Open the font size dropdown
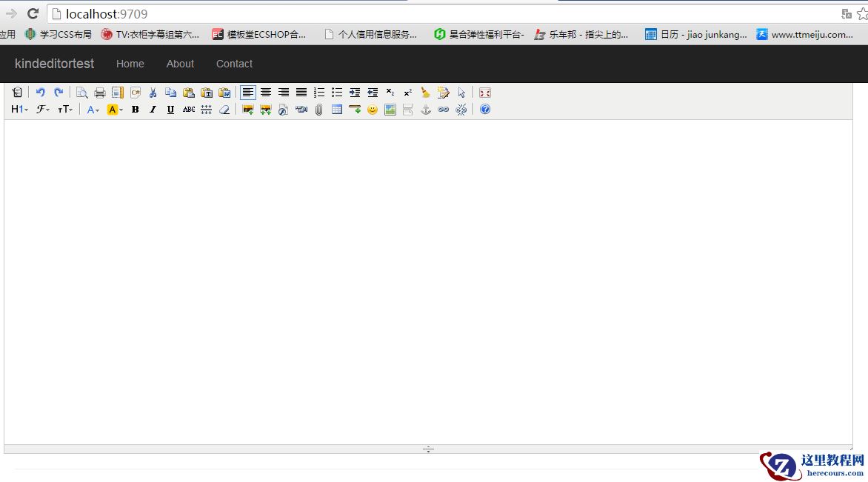Viewport: 868px width, 482px height. [65, 109]
